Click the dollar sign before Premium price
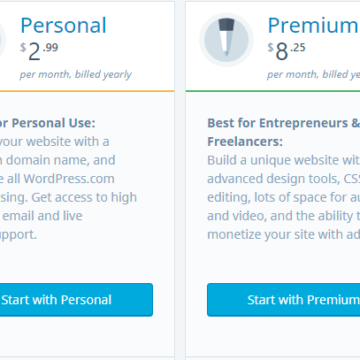The height and width of the screenshot is (360, 360). [x=270, y=48]
